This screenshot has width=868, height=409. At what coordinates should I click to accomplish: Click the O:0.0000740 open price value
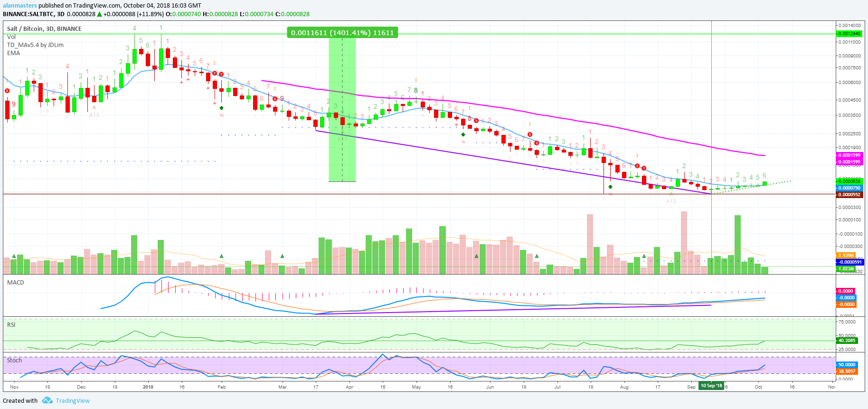pyautogui.click(x=183, y=14)
